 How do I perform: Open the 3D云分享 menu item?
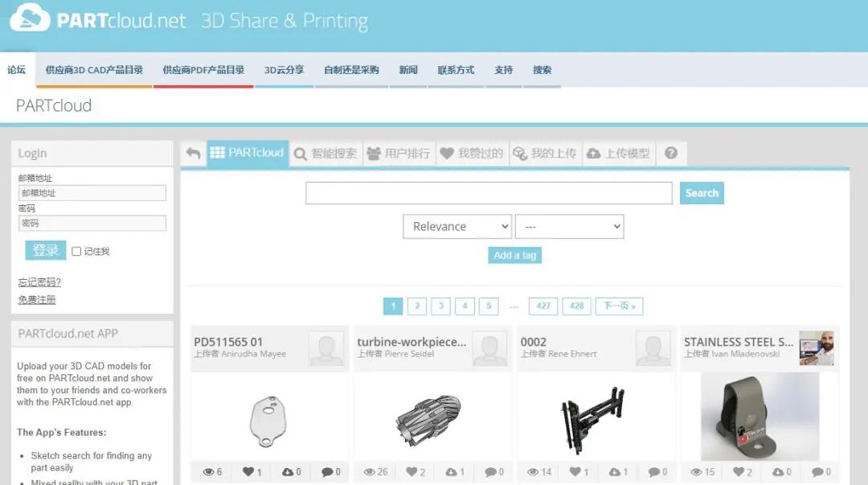(x=284, y=70)
